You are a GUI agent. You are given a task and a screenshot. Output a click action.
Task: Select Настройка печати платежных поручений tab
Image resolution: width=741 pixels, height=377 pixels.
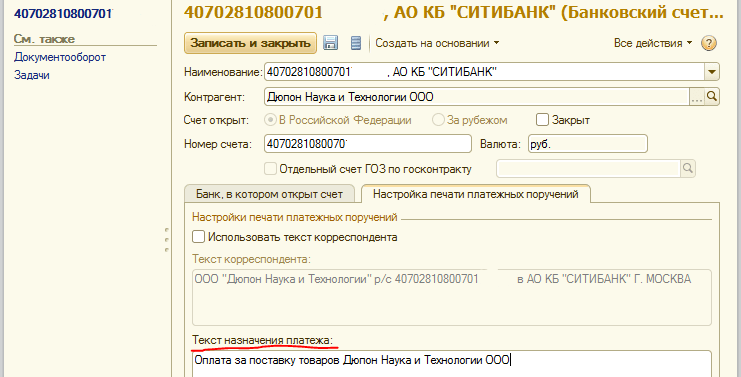point(475,194)
